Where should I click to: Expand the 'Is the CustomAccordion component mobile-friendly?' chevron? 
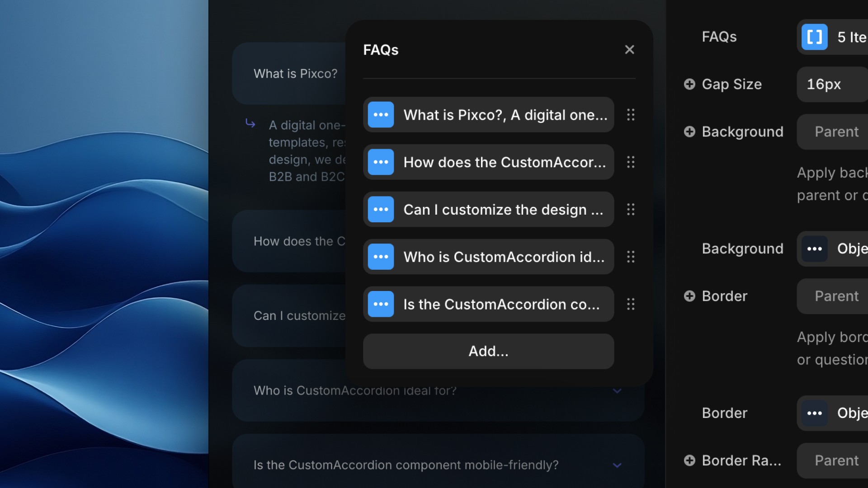617,465
